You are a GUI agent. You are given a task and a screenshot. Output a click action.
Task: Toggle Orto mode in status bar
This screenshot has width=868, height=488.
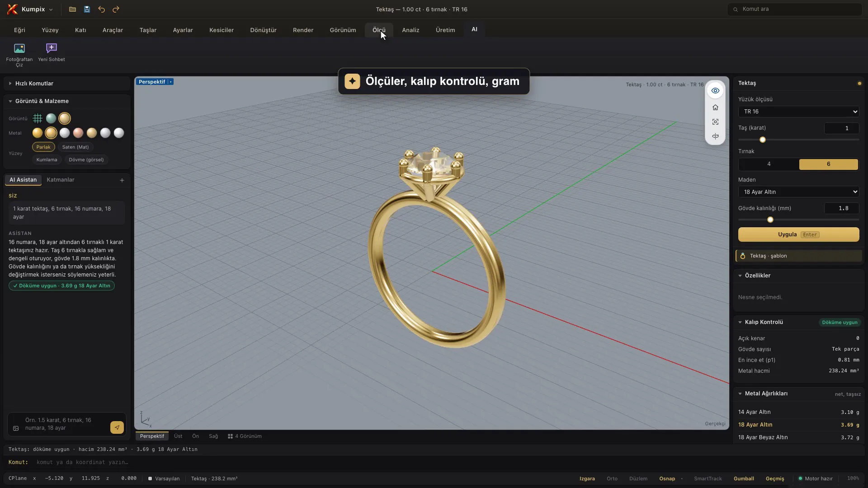point(612,479)
